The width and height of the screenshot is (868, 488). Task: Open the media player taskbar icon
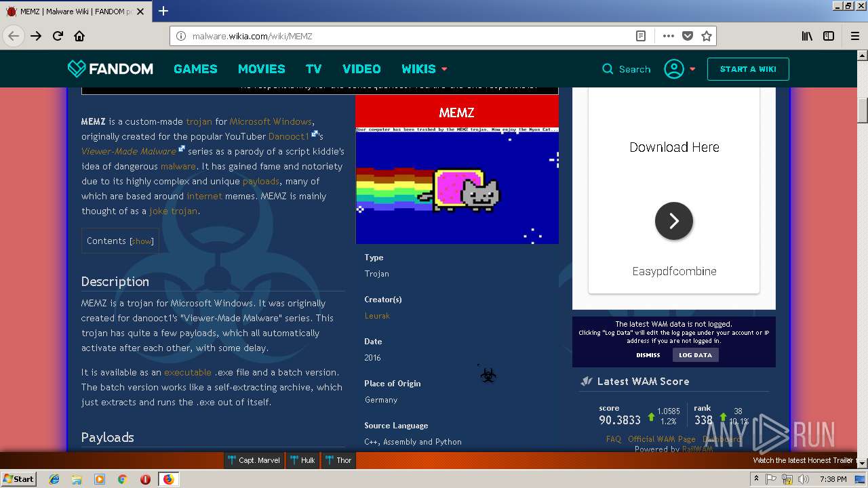pyautogui.click(x=100, y=479)
